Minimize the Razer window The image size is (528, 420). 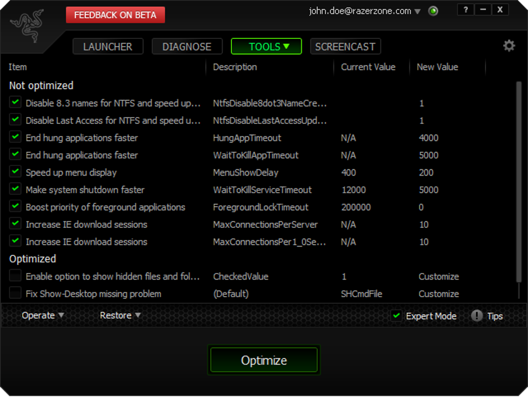482,10
